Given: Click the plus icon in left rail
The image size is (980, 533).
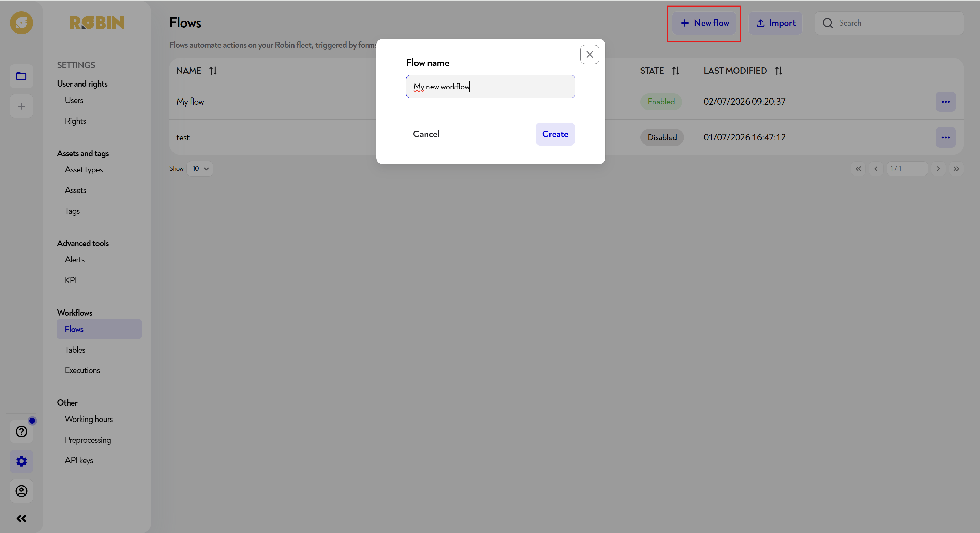Looking at the screenshot, I should click(x=21, y=106).
